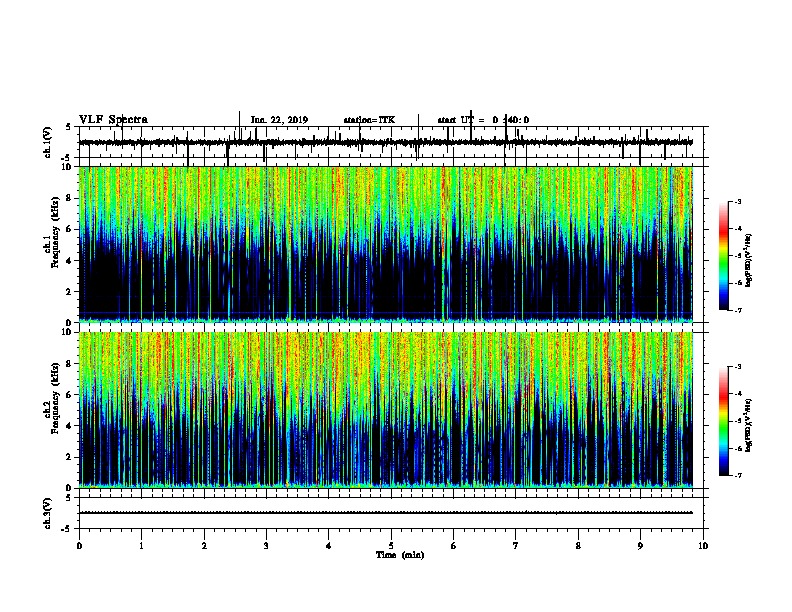This screenshot has height=612, width=792.
Task: Click inside the ch.2 spectrogram panel
Action: tap(385, 410)
